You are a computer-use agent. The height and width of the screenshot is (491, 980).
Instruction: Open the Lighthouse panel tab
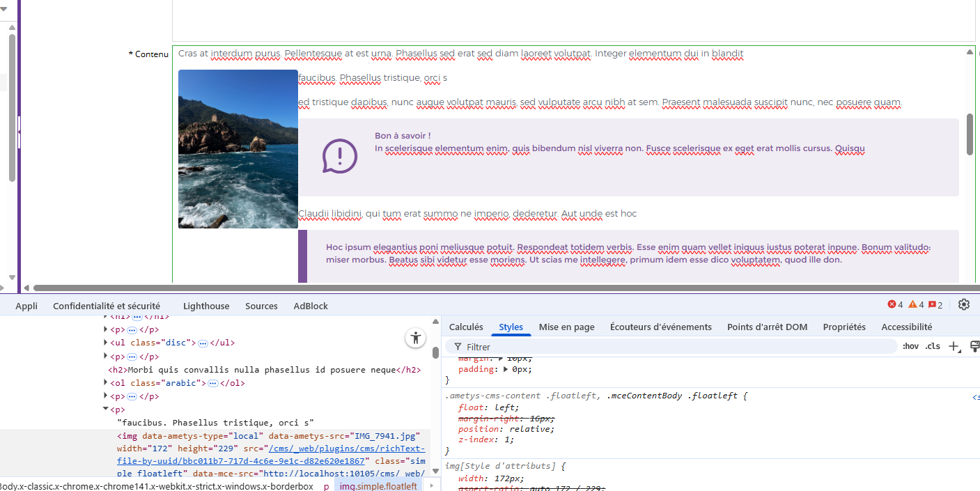point(206,306)
